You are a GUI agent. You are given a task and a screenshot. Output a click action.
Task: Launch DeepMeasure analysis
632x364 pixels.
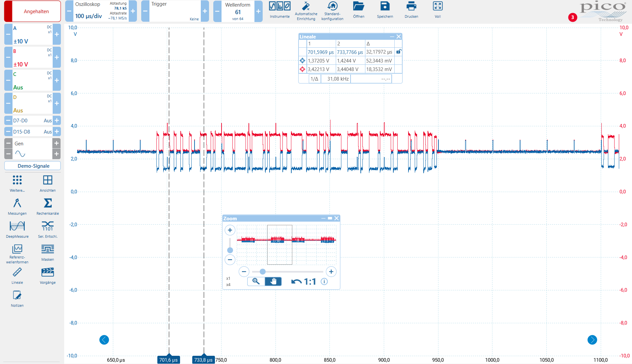[x=17, y=230]
